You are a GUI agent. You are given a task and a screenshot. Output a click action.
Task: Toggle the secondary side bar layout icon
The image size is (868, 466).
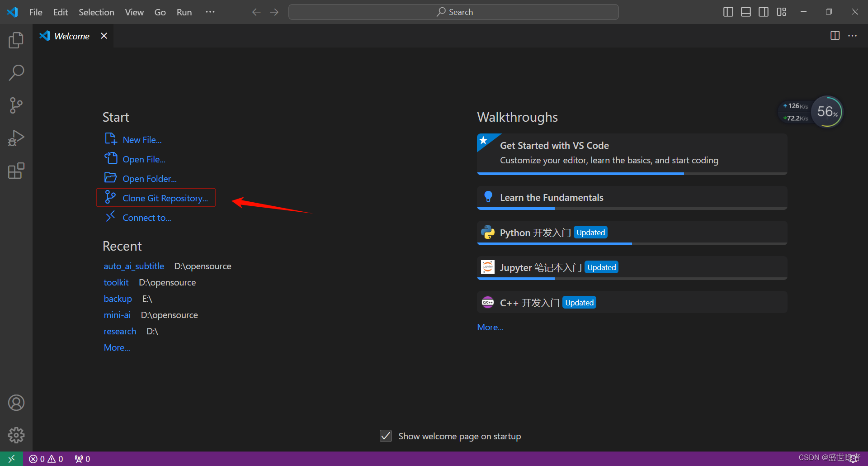764,12
